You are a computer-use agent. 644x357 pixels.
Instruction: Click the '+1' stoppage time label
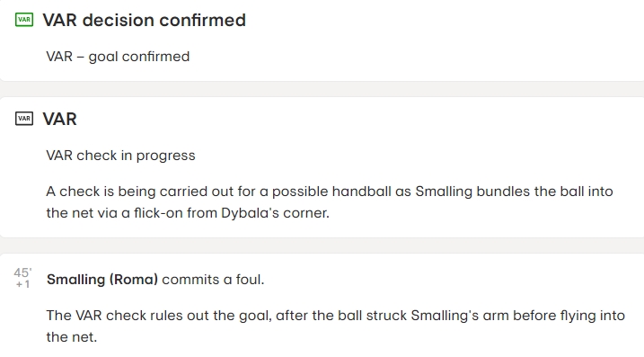coord(22,284)
